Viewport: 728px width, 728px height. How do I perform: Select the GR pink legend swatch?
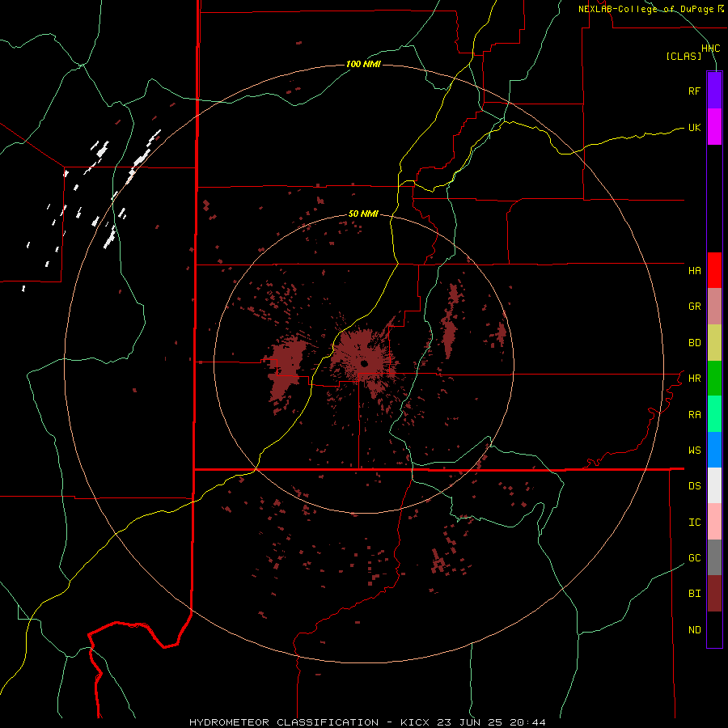pyautogui.click(x=714, y=306)
